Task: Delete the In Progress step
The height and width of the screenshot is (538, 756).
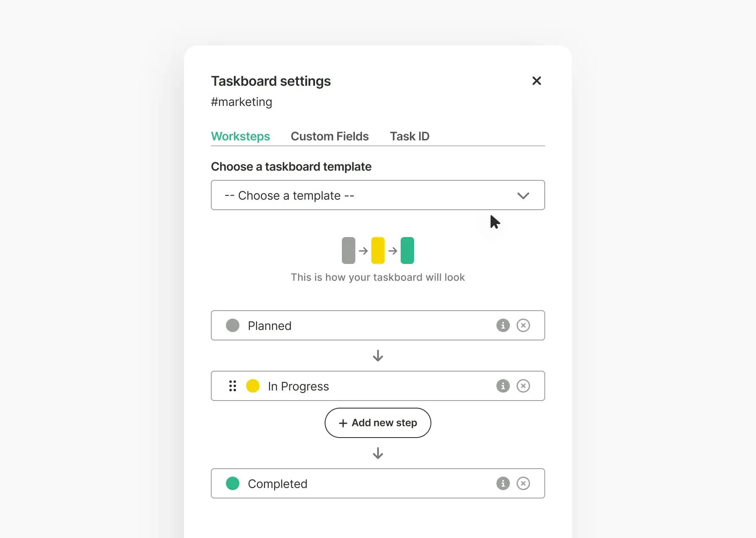Action: point(523,386)
